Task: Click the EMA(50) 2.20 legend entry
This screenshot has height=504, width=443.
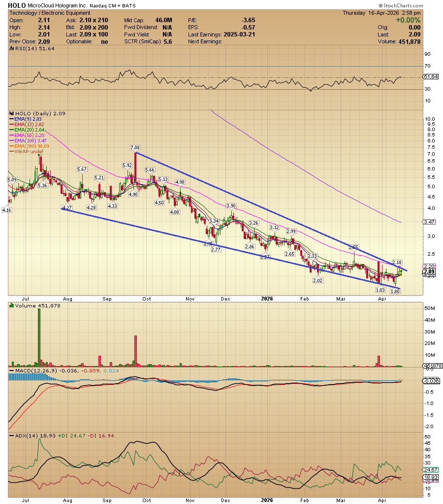Action: (27, 135)
